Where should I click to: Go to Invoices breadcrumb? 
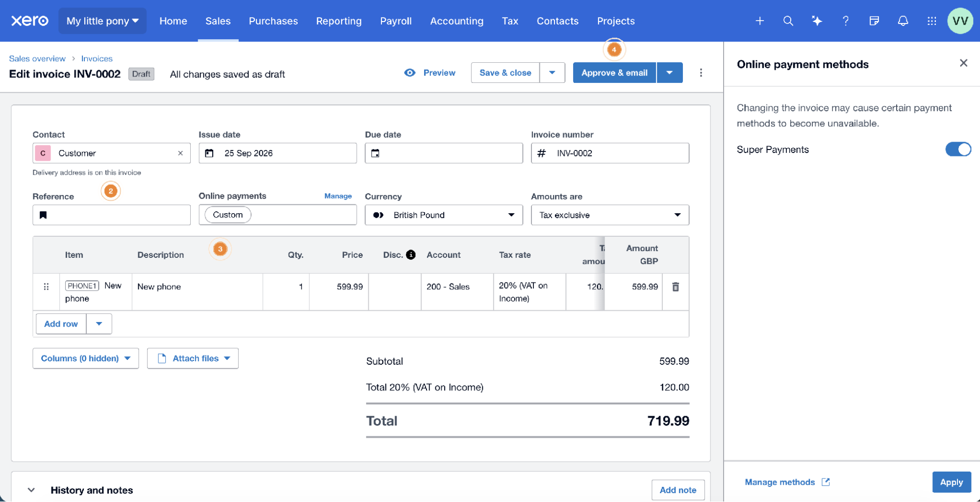(97, 58)
